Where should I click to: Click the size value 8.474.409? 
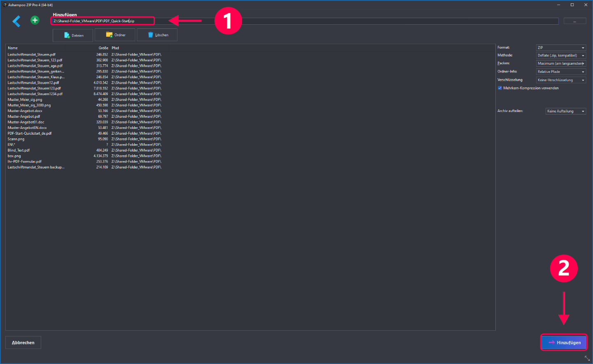[x=101, y=94]
